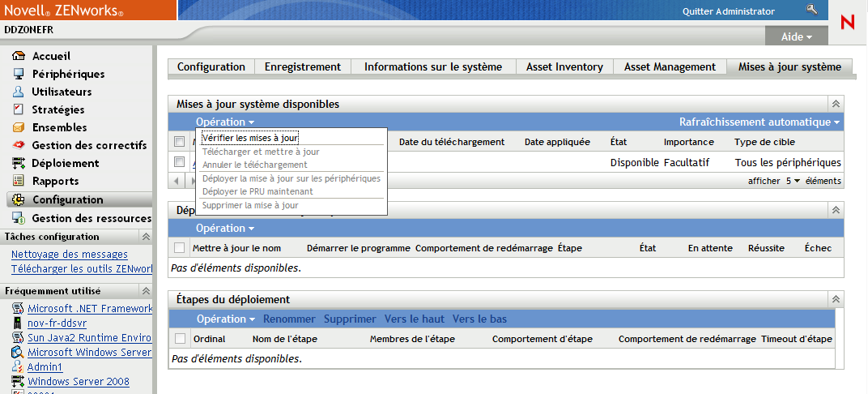Open Windows Server 2008 link

[79, 381]
